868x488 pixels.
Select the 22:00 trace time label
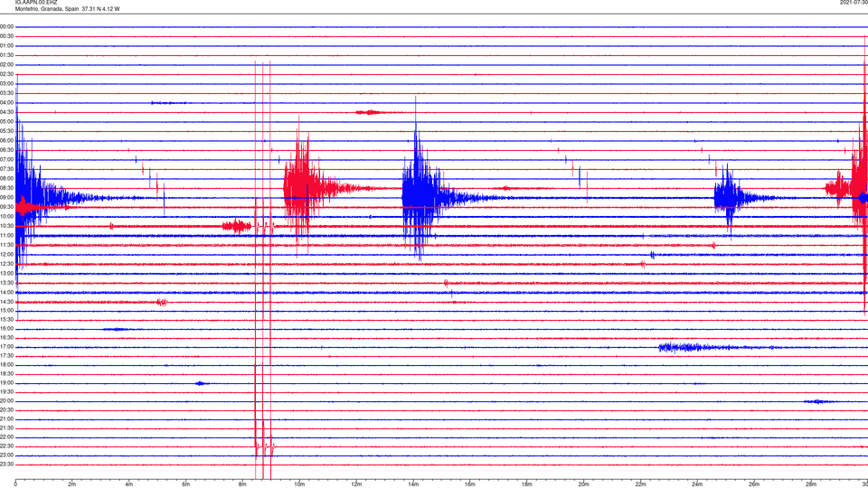click(6, 437)
